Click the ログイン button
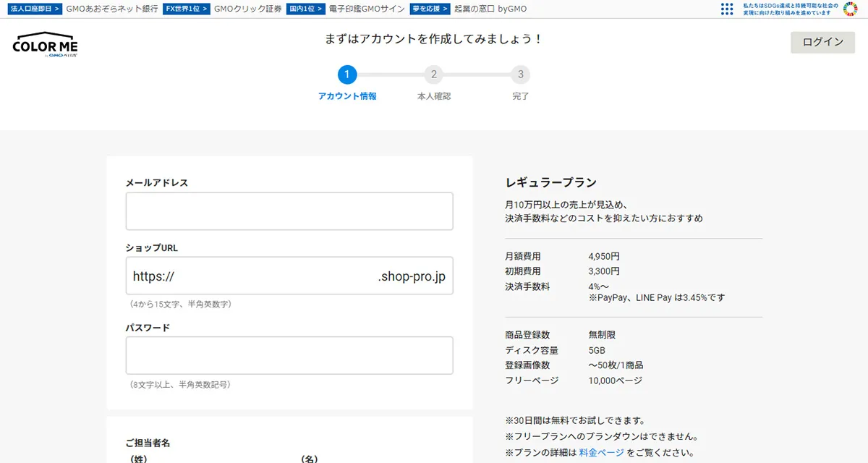 821,42
